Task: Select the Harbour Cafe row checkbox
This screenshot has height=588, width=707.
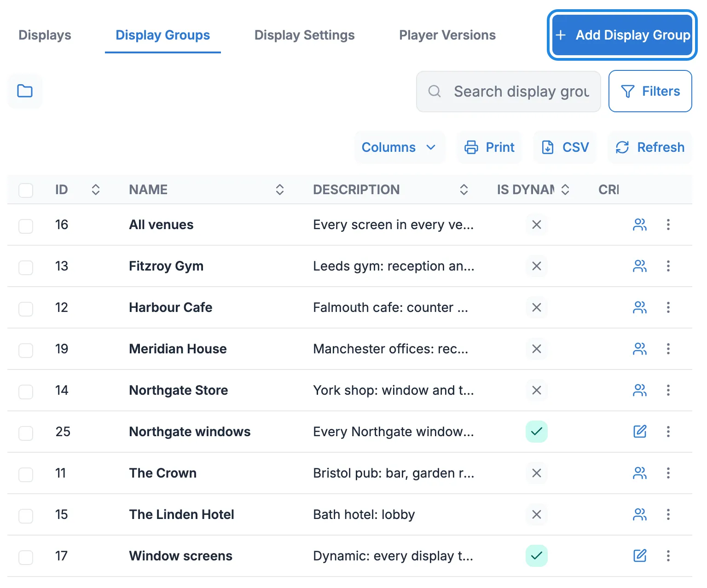Action: [26, 309]
